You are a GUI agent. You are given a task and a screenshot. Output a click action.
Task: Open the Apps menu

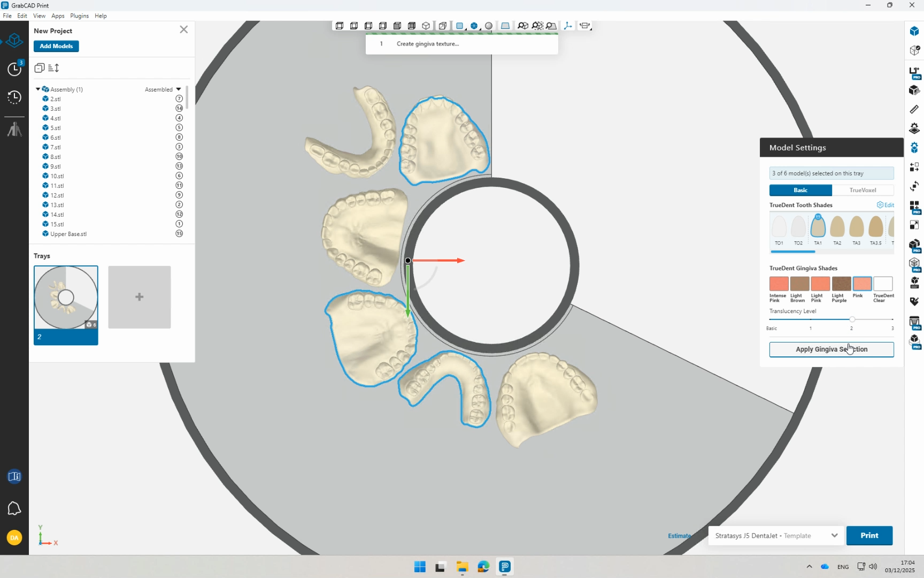click(58, 16)
